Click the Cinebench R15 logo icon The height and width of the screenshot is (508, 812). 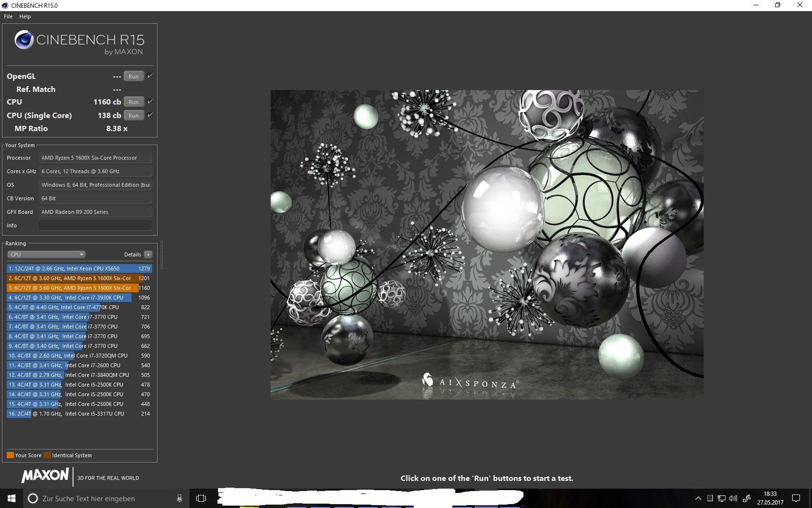(24, 40)
